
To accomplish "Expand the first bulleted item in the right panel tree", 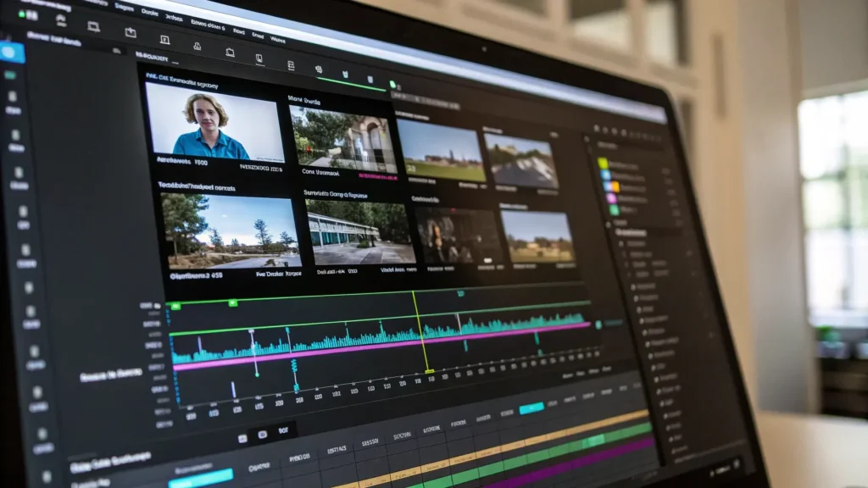I will click(x=620, y=243).
